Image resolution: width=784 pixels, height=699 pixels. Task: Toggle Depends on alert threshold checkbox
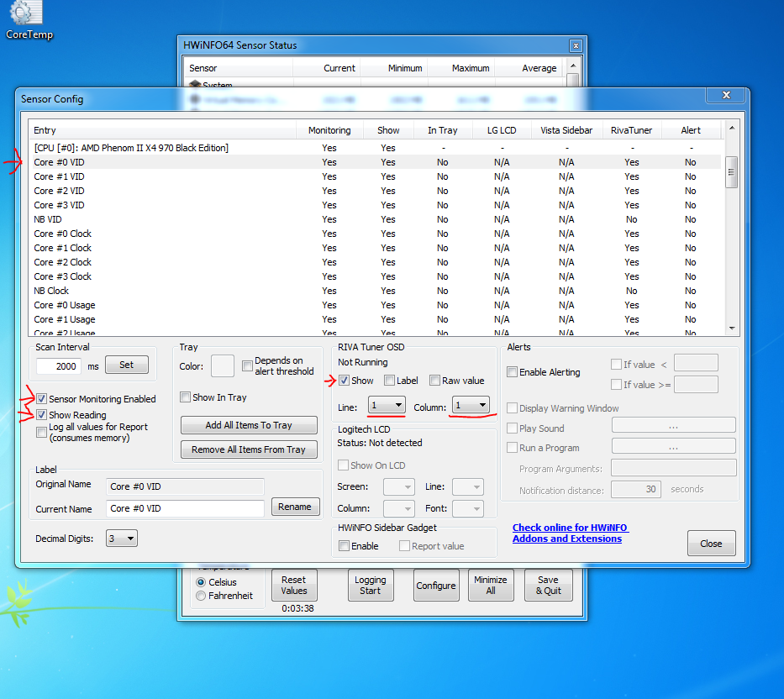(x=247, y=365)
